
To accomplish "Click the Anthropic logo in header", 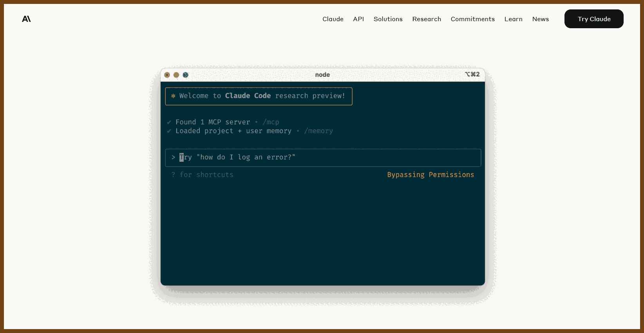I will [26, 19].
